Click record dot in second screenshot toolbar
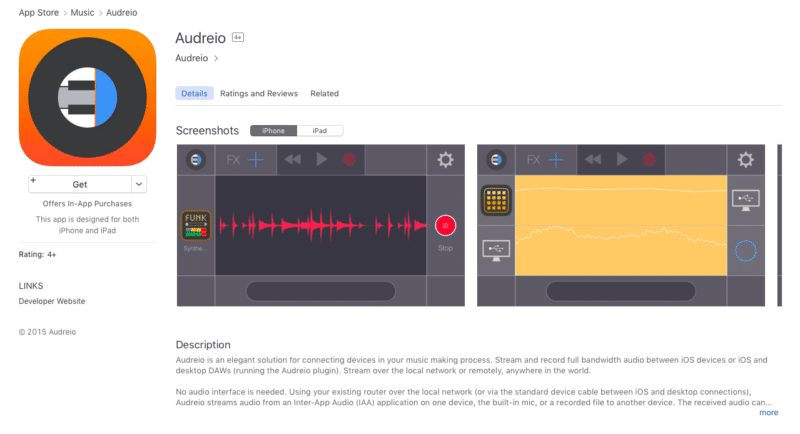The image size is (800, 434). click(649, 160)
